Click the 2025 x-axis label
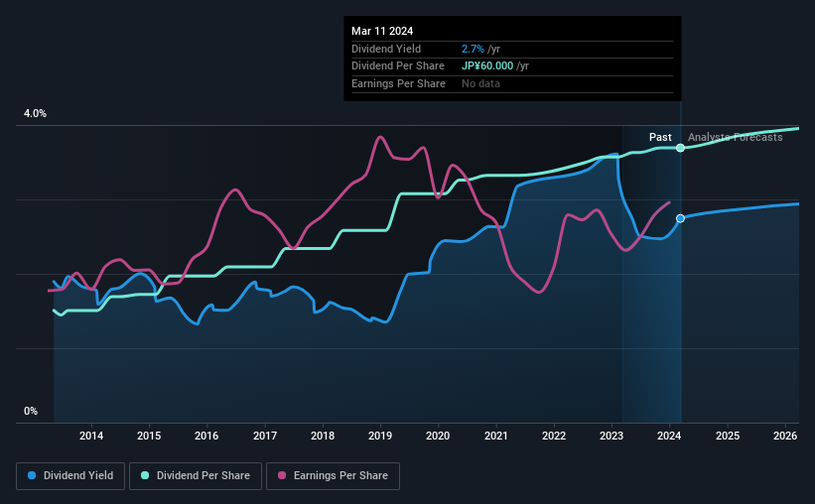The height and width of the screenshot is (504, 815). 728,436
